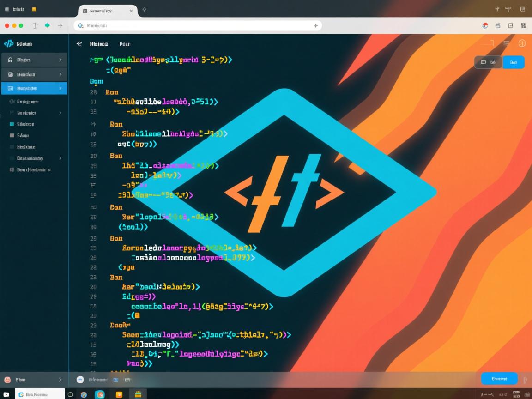532x399 pixels.
Task: Toggle the gray split-view button at top right
Action: click(488, 62)
